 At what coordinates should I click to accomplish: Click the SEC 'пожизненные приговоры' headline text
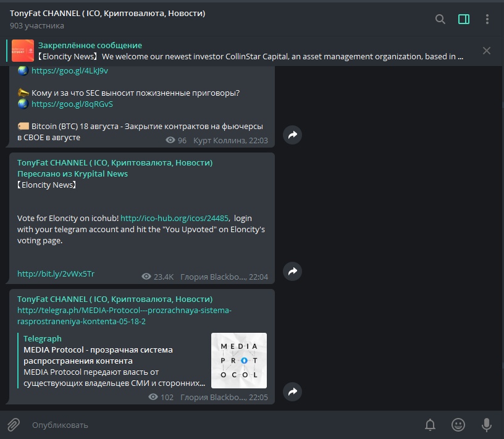135,93
